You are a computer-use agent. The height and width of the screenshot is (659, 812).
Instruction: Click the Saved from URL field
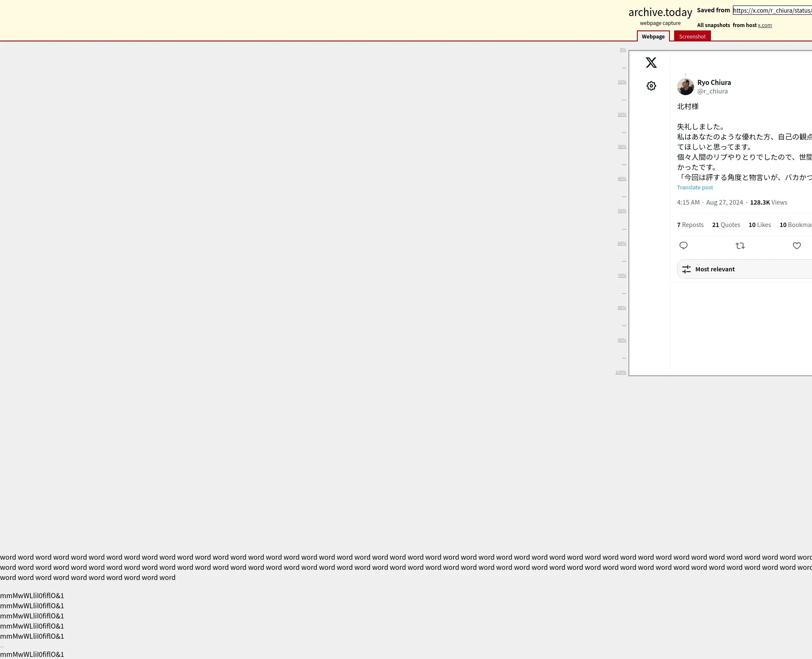772,11
